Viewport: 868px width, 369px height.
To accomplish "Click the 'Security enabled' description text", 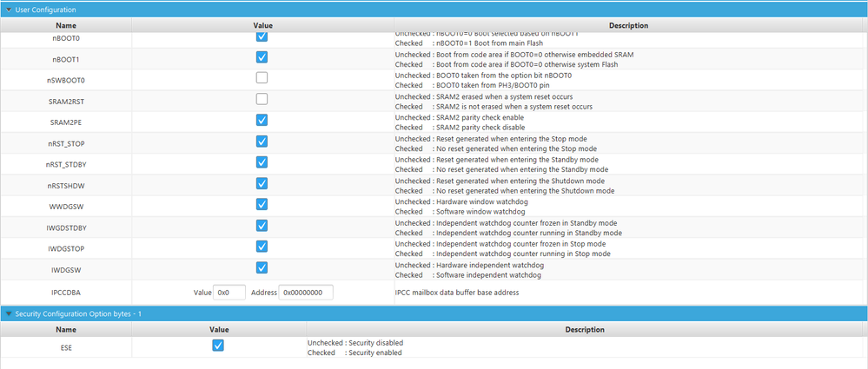I will pos(374,353).
